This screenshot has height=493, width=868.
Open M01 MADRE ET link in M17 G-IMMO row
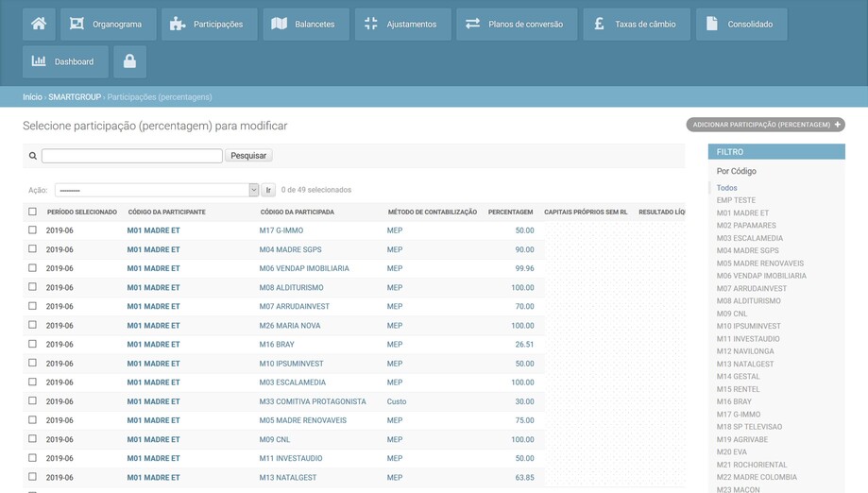tap(153, 230)
